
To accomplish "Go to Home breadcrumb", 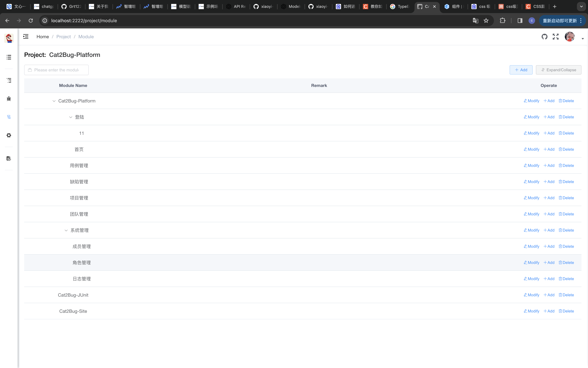I will [43, 36].
